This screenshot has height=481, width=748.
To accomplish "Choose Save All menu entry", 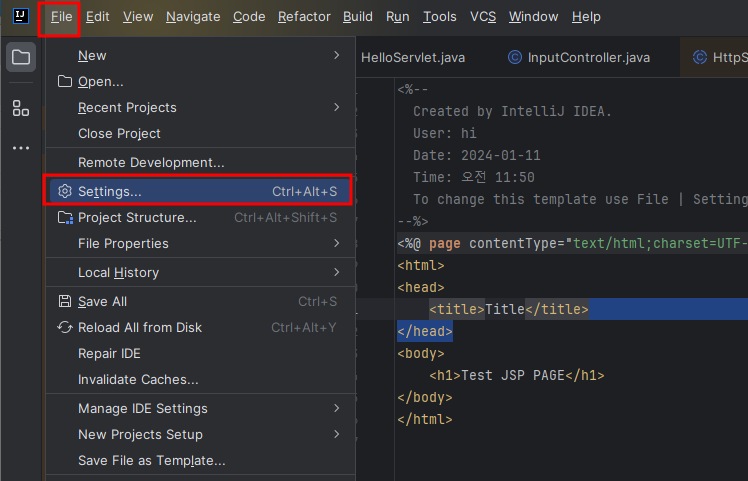I will [200, 302].
